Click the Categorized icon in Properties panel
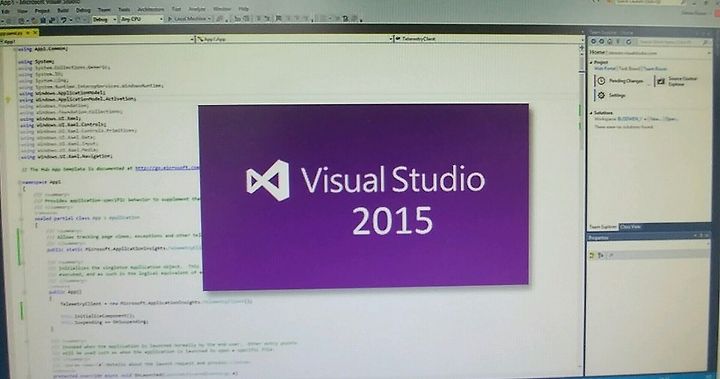 point(591,255)
